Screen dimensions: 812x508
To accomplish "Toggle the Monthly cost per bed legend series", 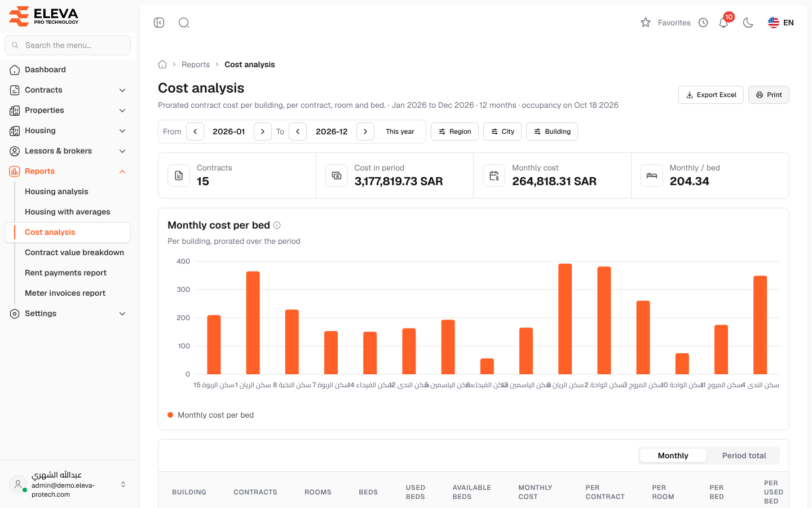I will click(211, 415).
